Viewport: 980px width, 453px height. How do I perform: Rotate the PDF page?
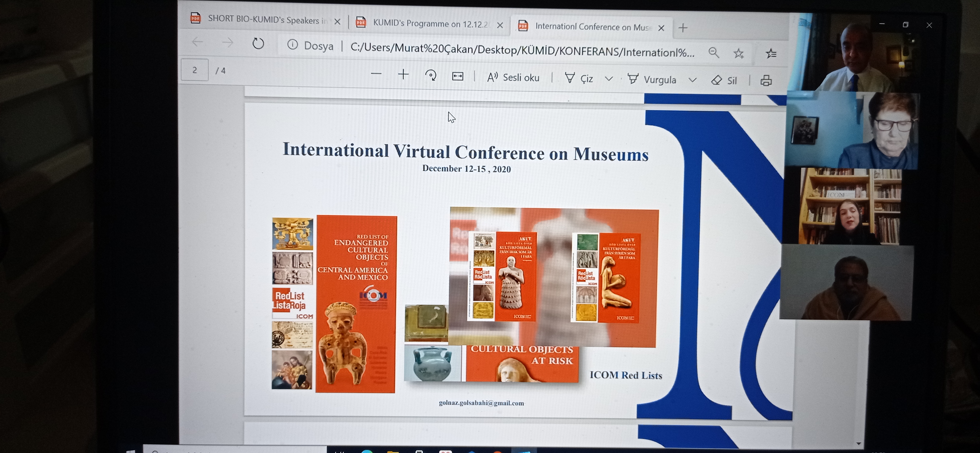click(431, 75)
